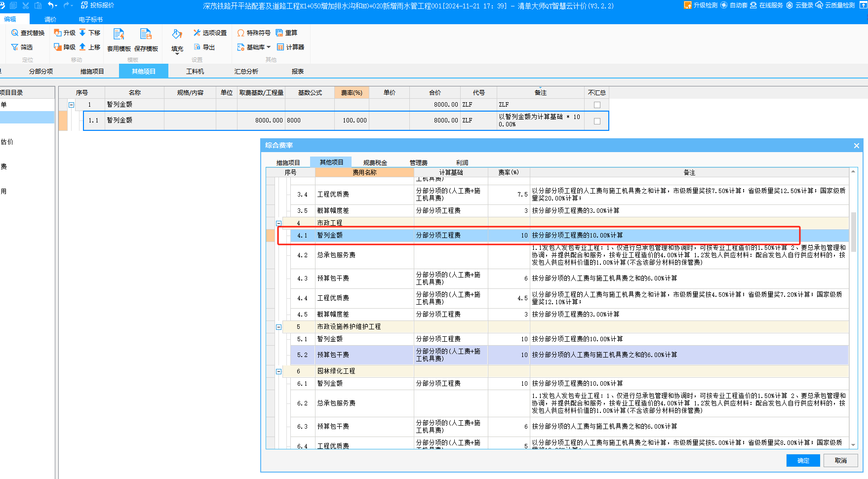This screenshot has height=479, width=868.
Task: Click the paste clipboard icon
Action: (x=38, y=5)
